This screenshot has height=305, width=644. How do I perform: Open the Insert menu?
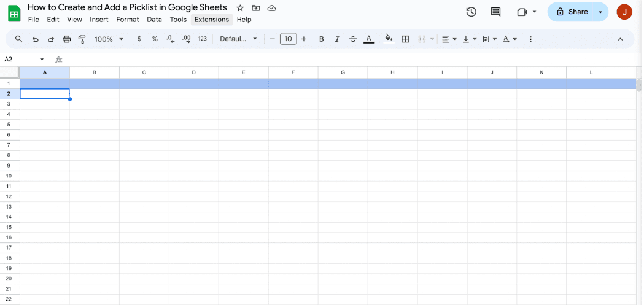point(99,19)
